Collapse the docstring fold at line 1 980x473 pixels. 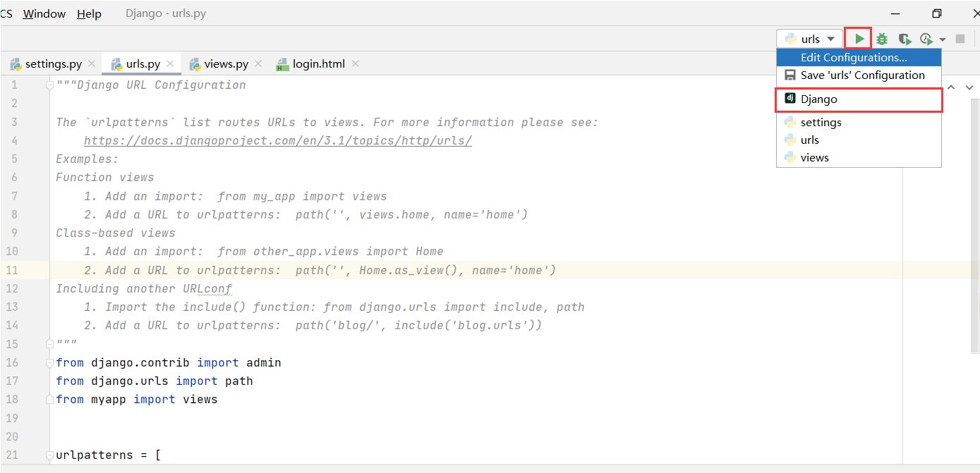49,85
